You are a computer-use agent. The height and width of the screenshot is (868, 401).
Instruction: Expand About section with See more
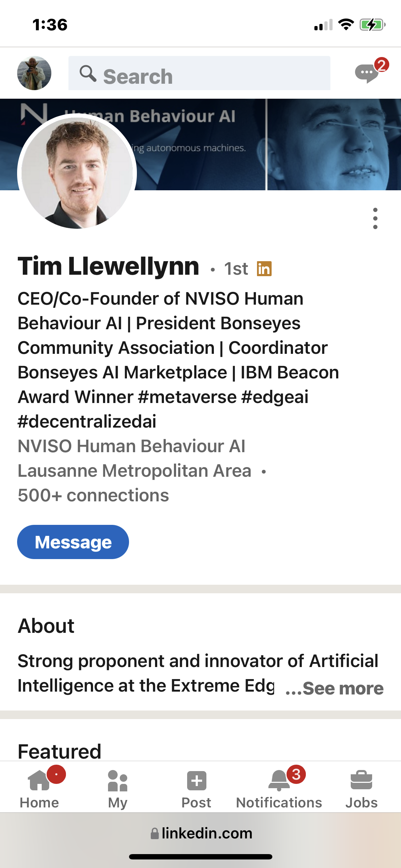pos(335,688)
